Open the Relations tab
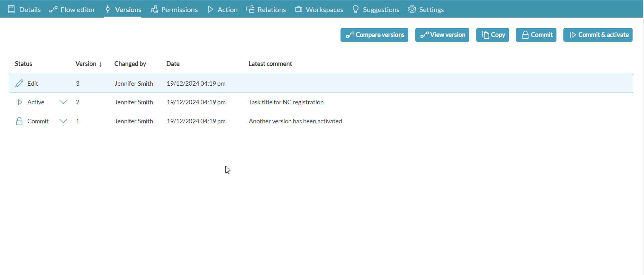 pyautogui.click(x=266, y=10)
